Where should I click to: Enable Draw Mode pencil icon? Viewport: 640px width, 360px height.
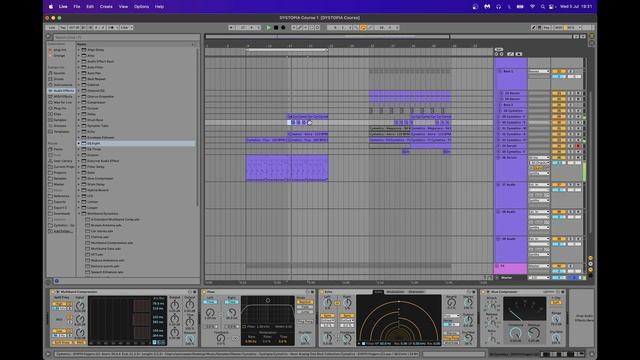click(533, 28)
